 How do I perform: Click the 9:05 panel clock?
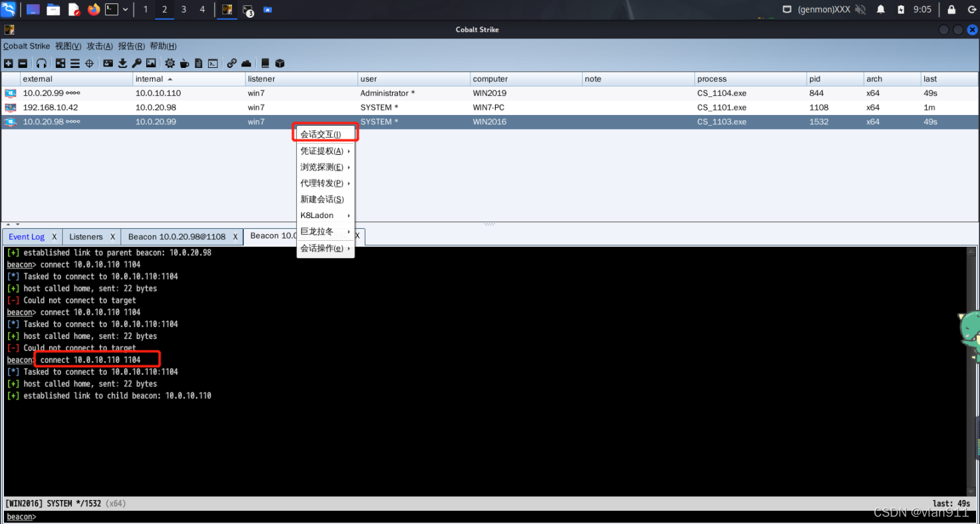click(922, 9)
